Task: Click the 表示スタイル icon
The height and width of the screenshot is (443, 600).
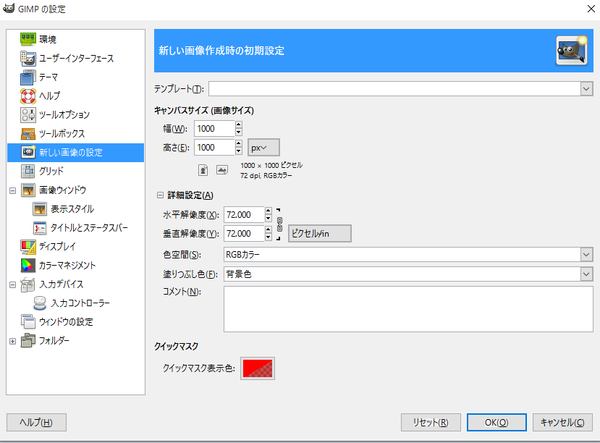Action: click(x=40, y=209)
